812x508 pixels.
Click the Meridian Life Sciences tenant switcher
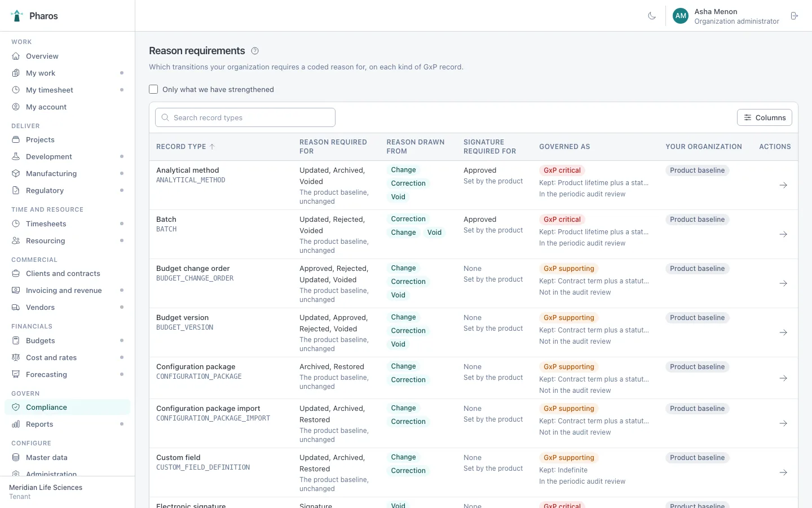click(x=67, y=492)
